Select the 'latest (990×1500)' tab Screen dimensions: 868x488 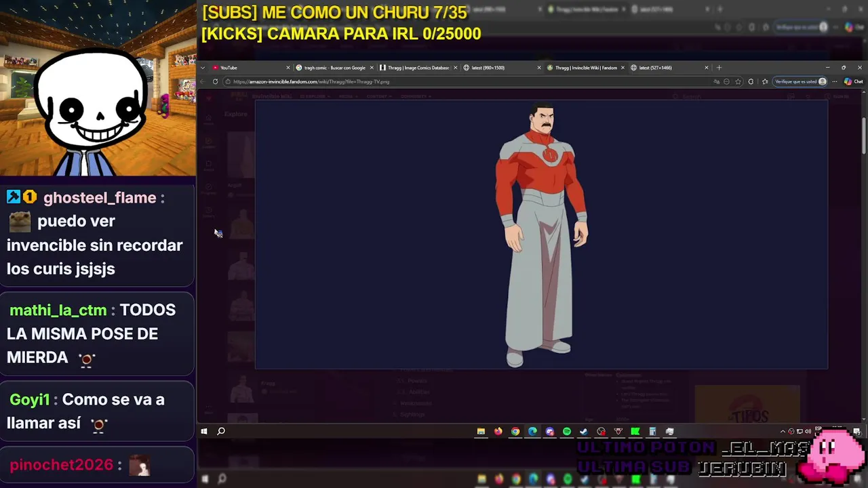(x=502, y=68)
